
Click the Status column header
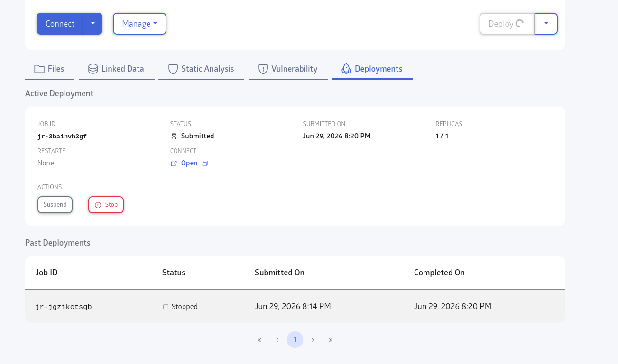(174, 273)
